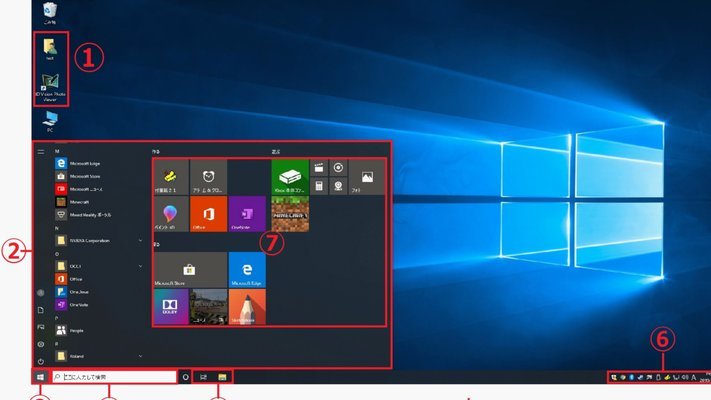
Task: Open the Sticky Notes tile
Action: coord(171,177)
